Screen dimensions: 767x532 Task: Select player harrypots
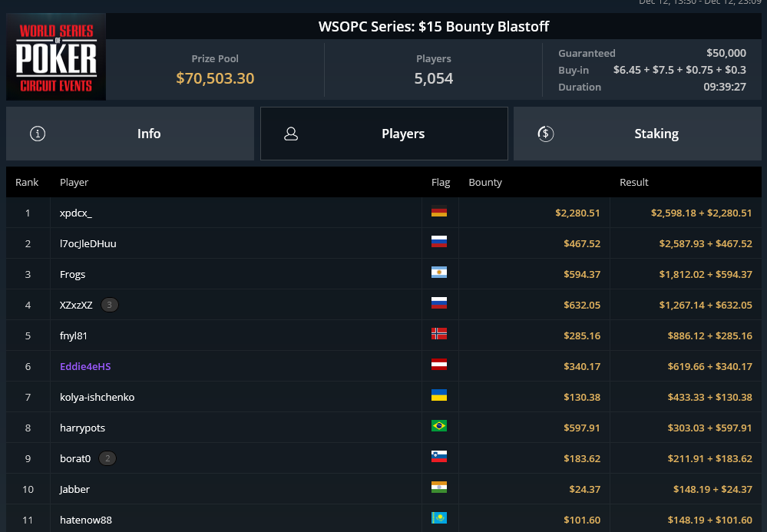tap(82, 428)
